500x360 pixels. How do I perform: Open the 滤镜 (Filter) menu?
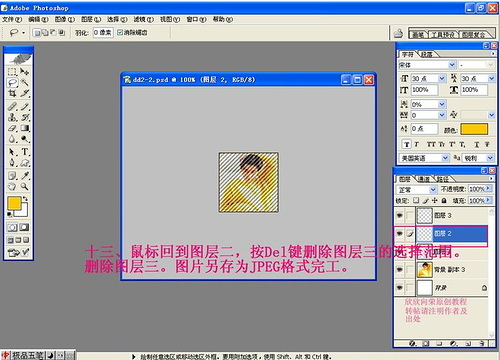point(144,19)
